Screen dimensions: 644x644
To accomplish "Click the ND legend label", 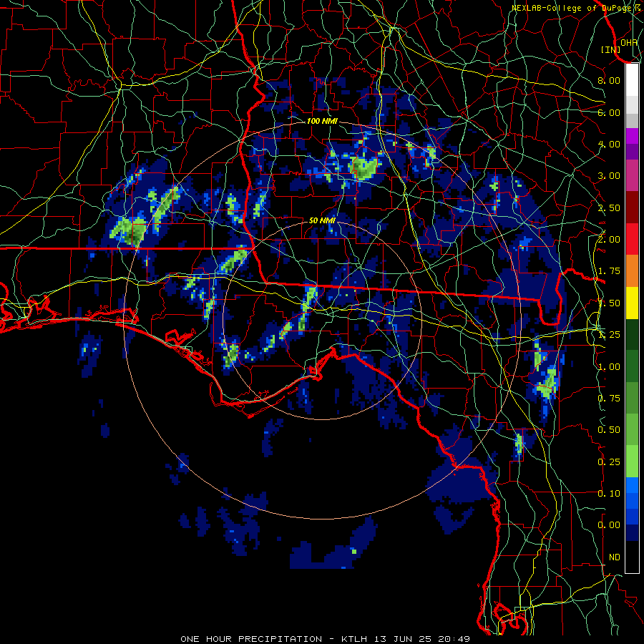I will point(615,557).
